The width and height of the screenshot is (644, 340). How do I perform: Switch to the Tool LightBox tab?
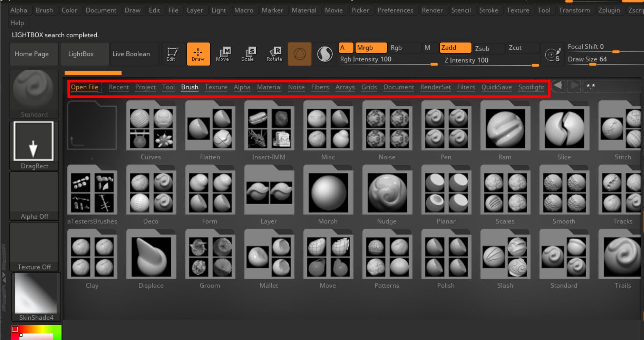pos(168,87)
